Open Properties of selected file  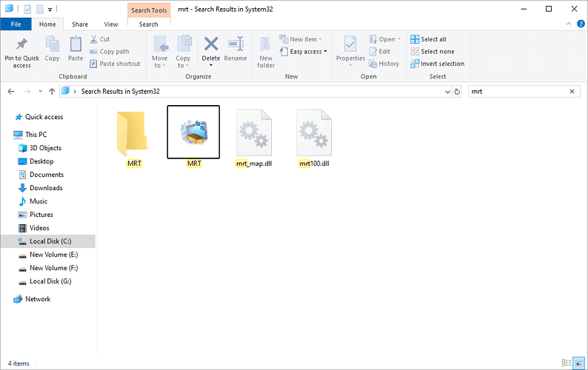pyautogui.click(x=350, y=53)
